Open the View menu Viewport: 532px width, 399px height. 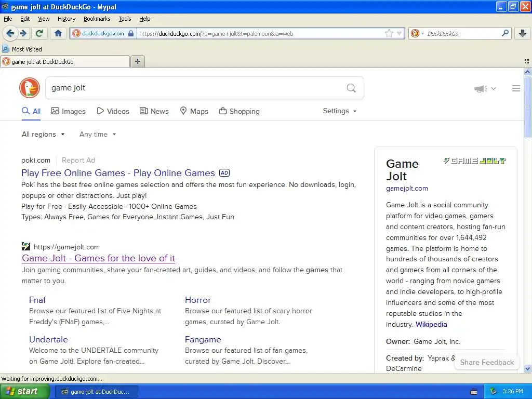(44, 19)
